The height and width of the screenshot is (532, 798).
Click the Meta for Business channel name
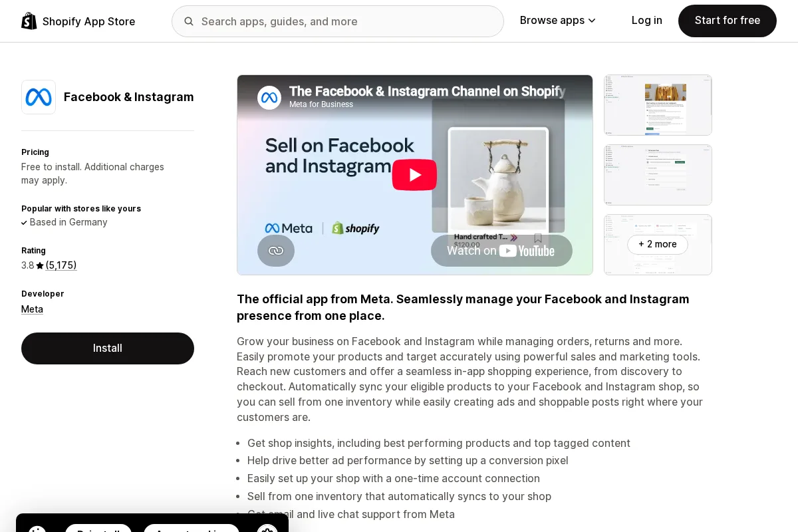(x=321, y=104)
